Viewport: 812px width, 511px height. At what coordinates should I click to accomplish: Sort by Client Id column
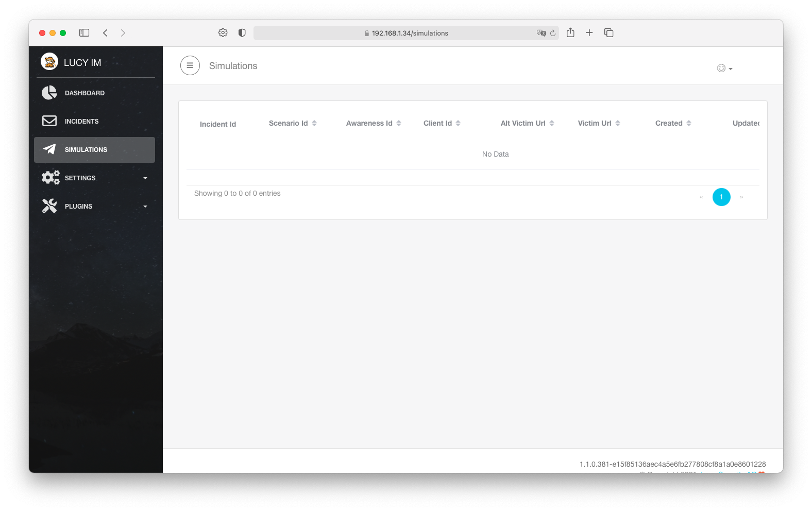tap(442, 123)
